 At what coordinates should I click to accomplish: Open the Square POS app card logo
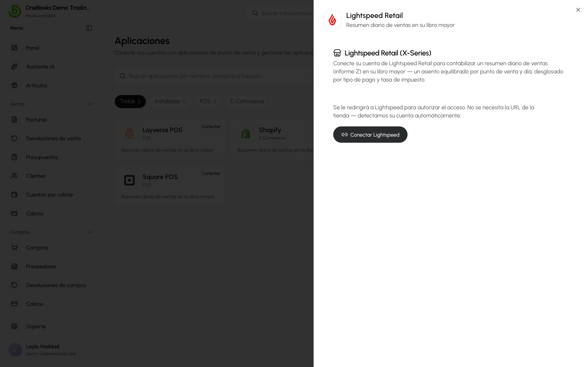point(129,180)
